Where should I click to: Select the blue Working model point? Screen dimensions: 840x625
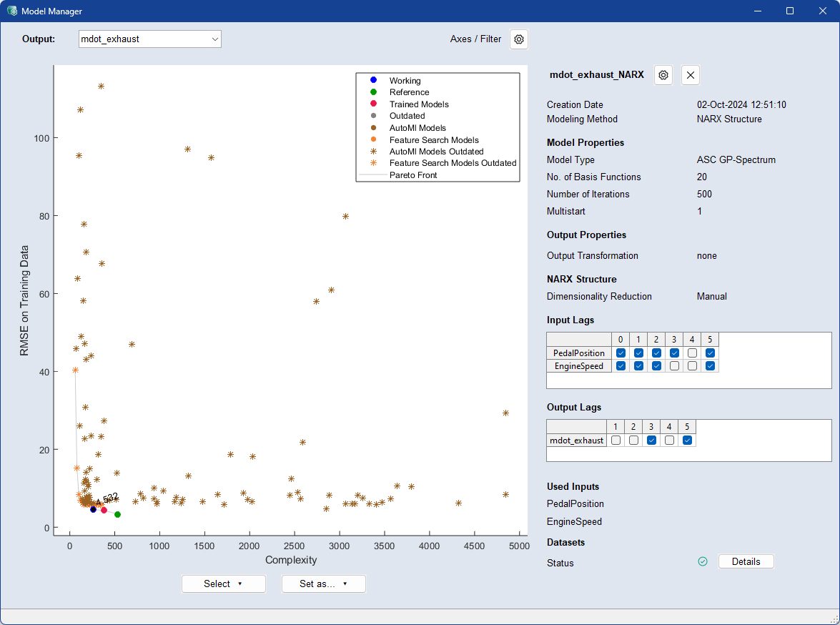[x=93, y=509]
